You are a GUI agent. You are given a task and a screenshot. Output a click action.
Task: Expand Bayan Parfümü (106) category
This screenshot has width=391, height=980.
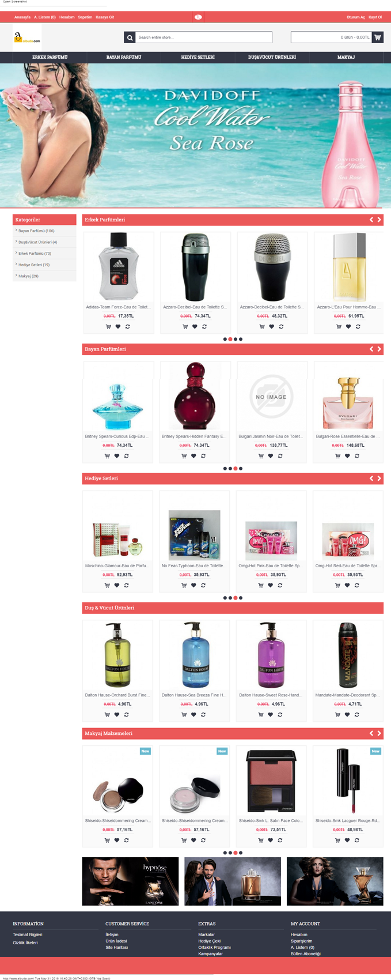[36, 231]
